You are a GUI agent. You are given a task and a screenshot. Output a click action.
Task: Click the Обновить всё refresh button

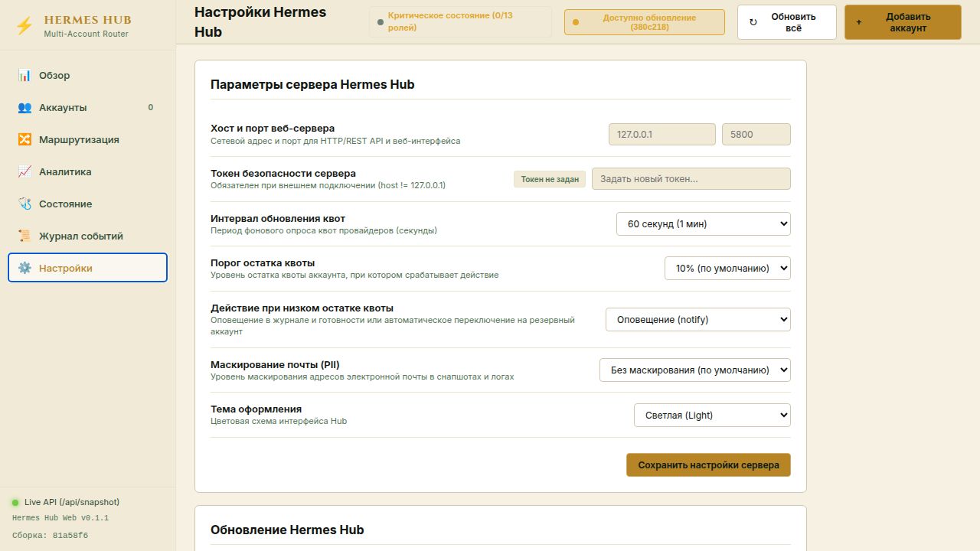[787, 22]
